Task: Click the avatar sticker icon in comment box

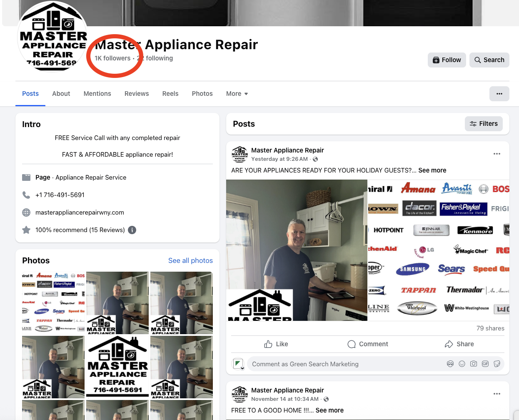Action: point(450,364)
